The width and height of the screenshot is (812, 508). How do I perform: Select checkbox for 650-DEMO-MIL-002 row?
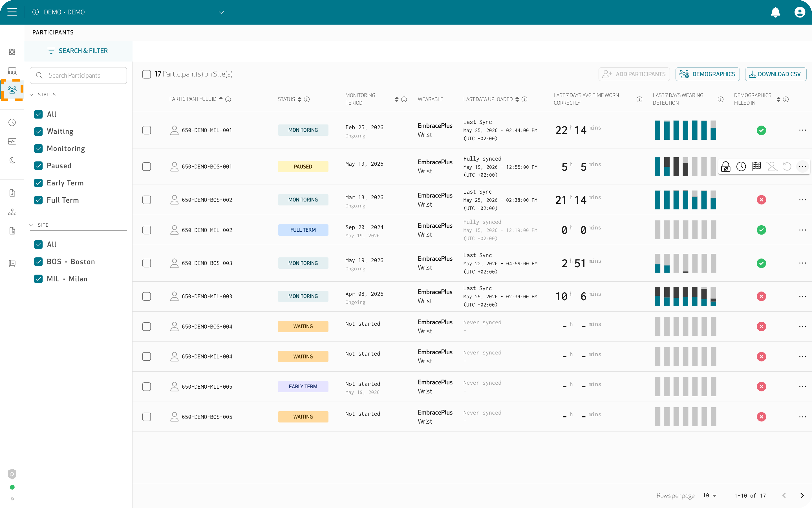click(147, 230)
